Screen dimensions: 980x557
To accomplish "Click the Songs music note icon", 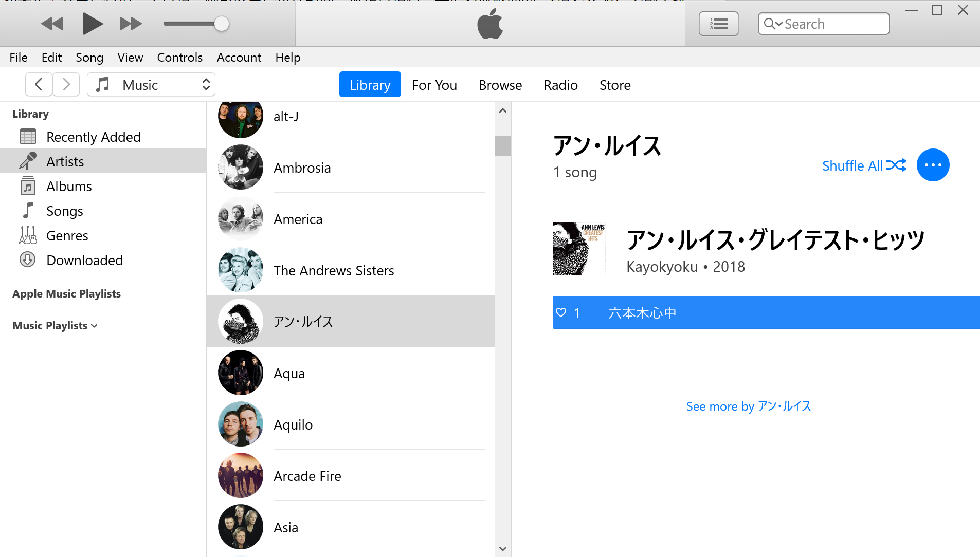I will (28, 210).
